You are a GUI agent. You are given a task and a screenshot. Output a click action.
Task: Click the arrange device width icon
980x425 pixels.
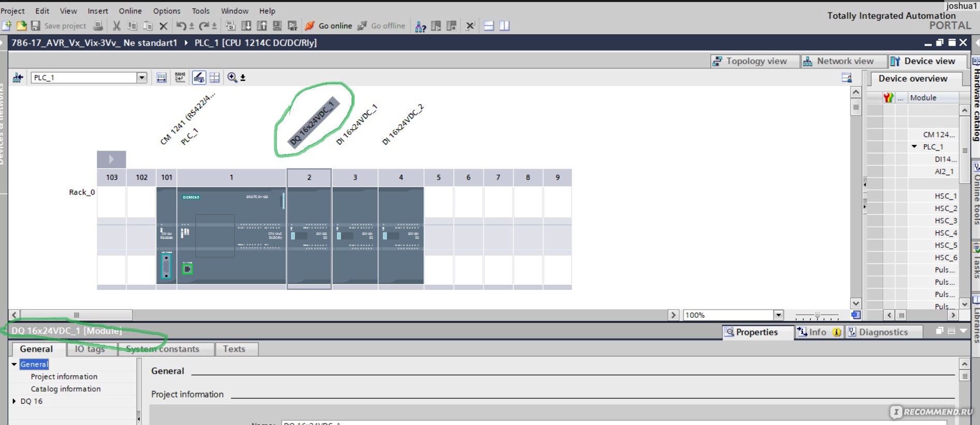162,77
